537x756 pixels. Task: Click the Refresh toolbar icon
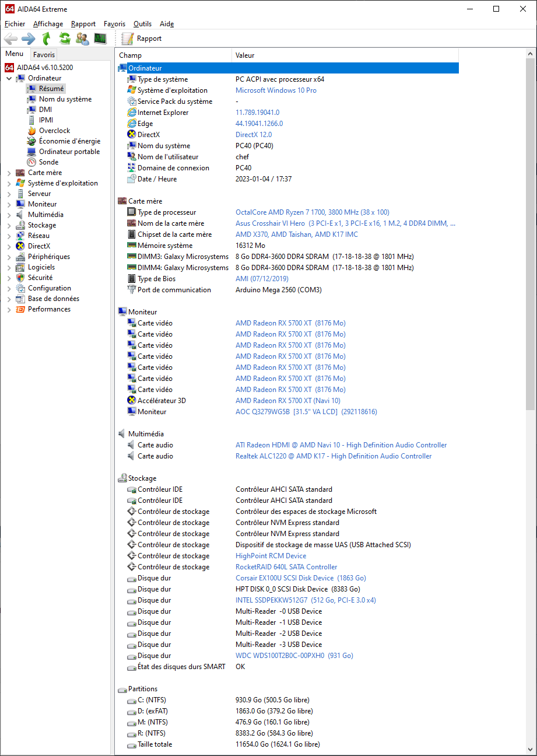[x=65, y=38]
